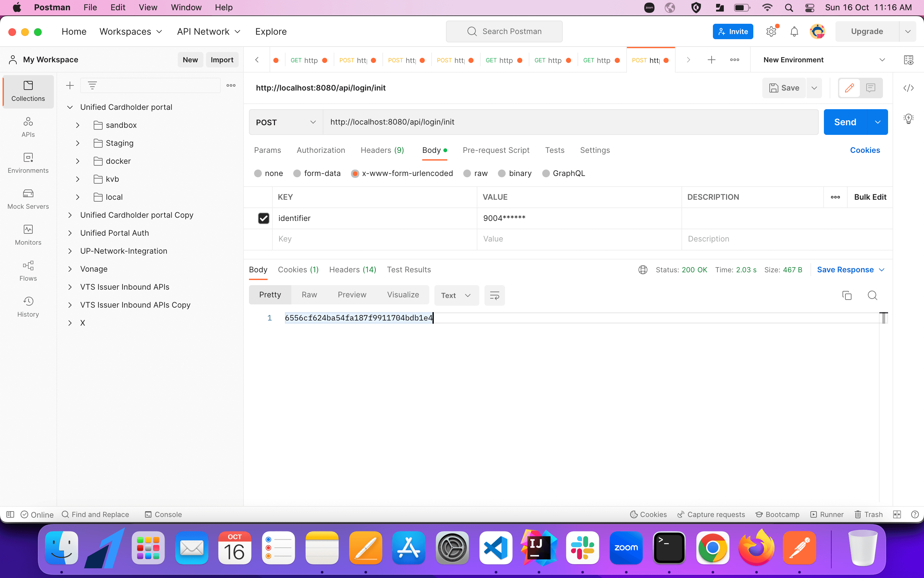The image size is (924, 578).
Task: Expand the sandbox folder
Action: [78, 125]
